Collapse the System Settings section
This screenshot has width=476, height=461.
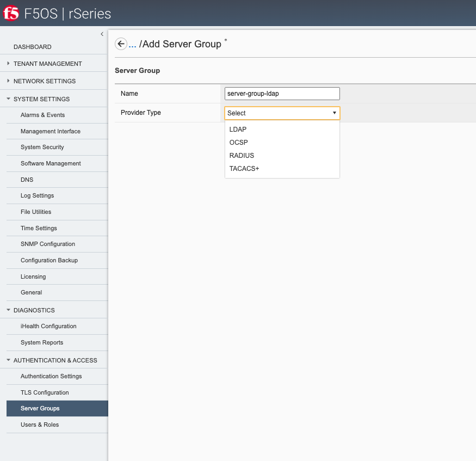[8, 99]
